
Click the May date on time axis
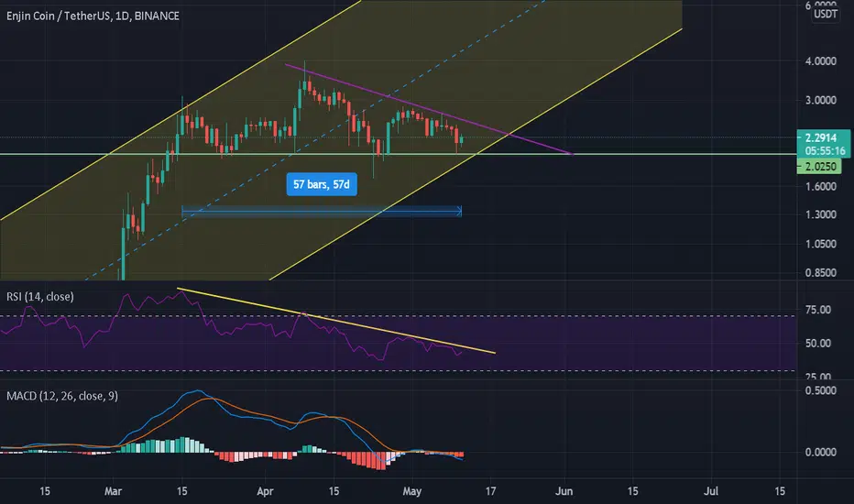point(411,491)
